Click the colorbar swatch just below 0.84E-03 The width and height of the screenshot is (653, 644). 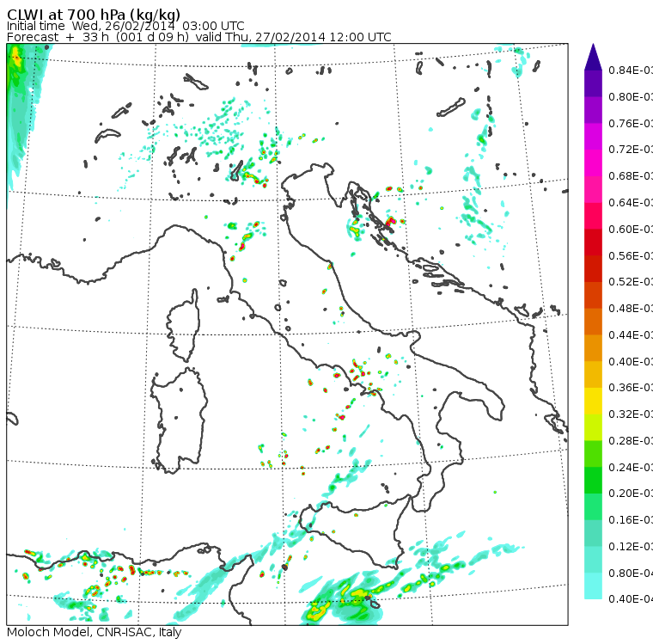coord(593,83)
